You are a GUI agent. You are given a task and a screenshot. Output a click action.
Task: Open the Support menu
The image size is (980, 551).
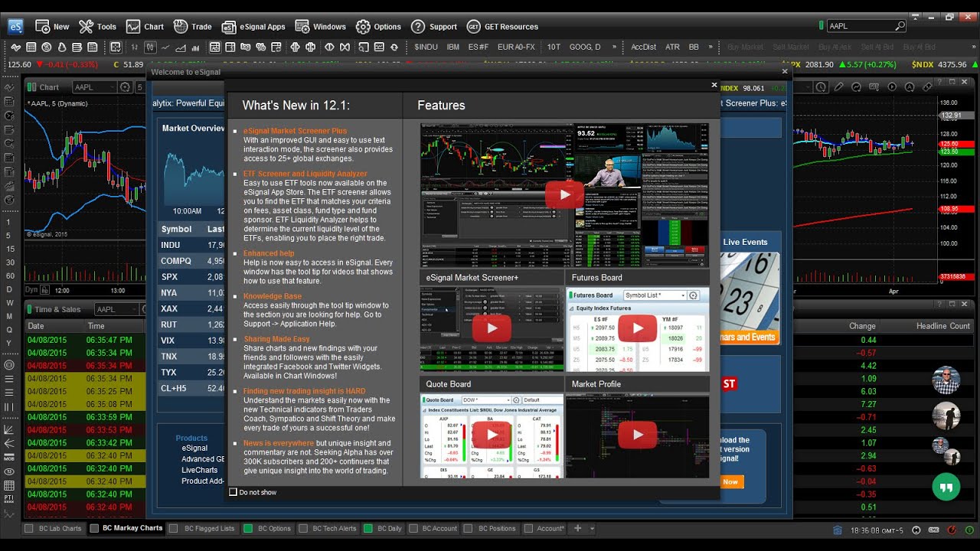point(434,27)
